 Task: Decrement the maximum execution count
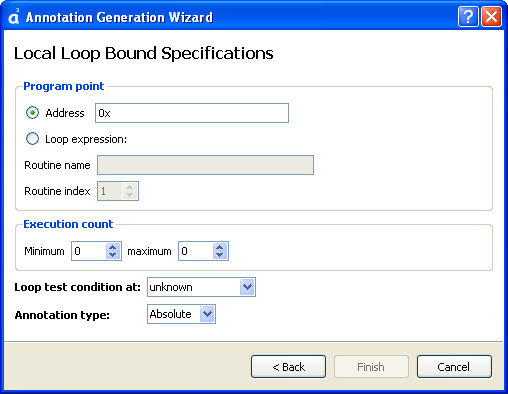pyautogui.click(x=220, y=255)
